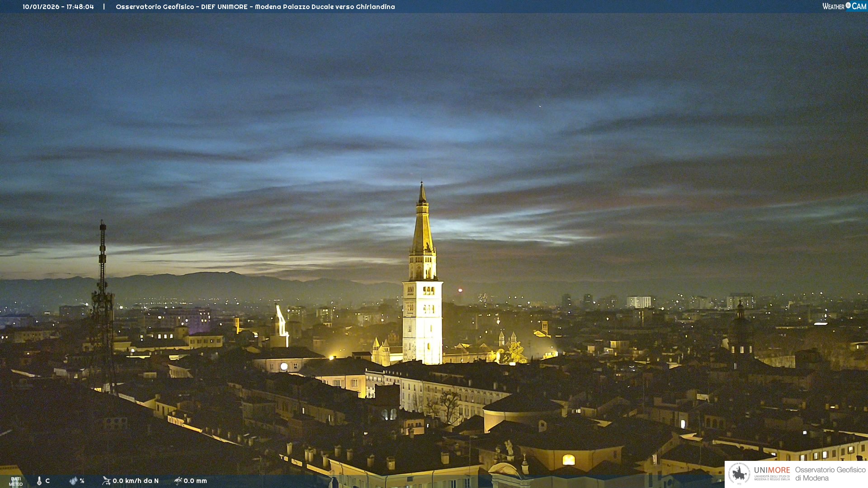Click the temperature C unit label
This screenshot has width=868, height=488.
click(x=47, y=481)
